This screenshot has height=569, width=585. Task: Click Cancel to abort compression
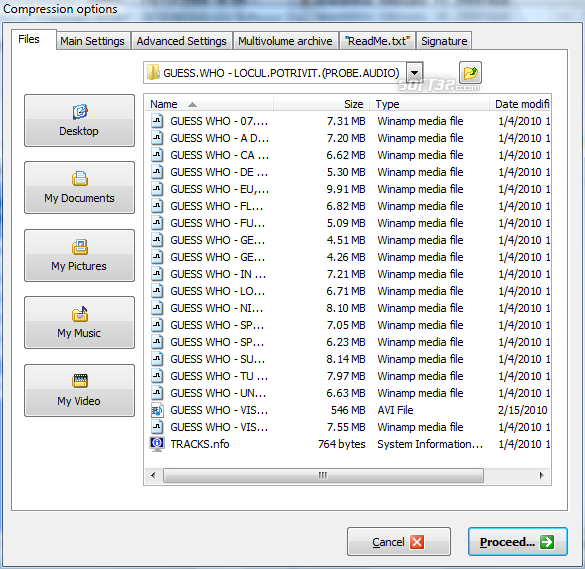coord(399,541)
